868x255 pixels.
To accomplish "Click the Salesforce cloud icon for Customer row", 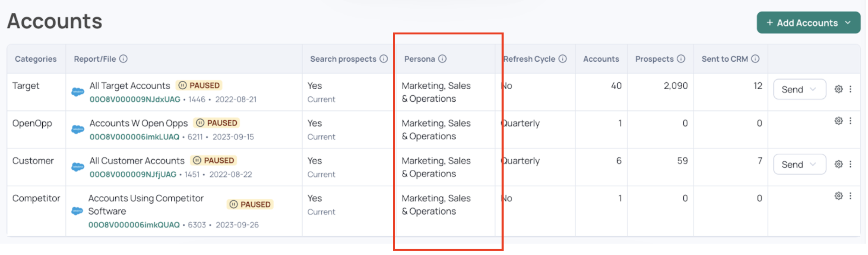I will tap(78, 167).
